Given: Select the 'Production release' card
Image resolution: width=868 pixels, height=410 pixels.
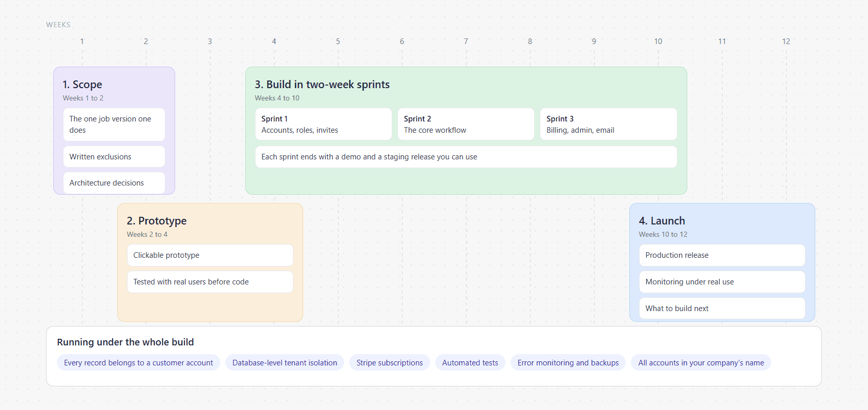Looking at the screenshot, I should point(722,255).
